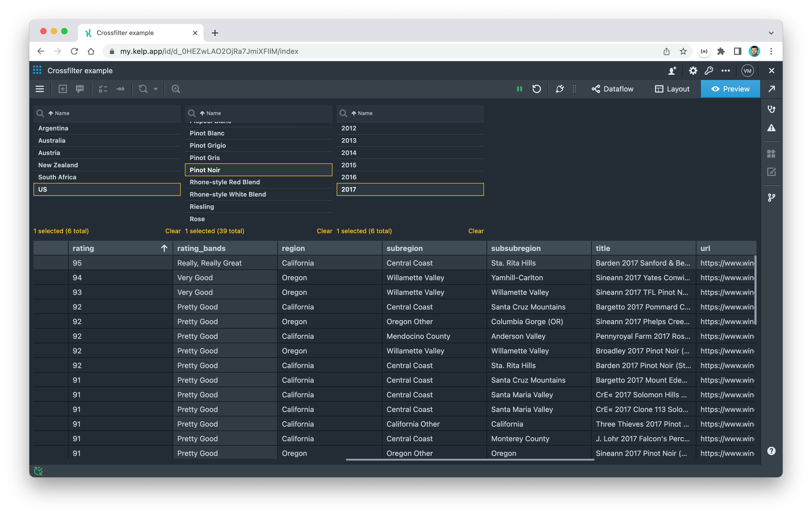Click the apps grid icon beside Crossfilter example

[37, 70]
